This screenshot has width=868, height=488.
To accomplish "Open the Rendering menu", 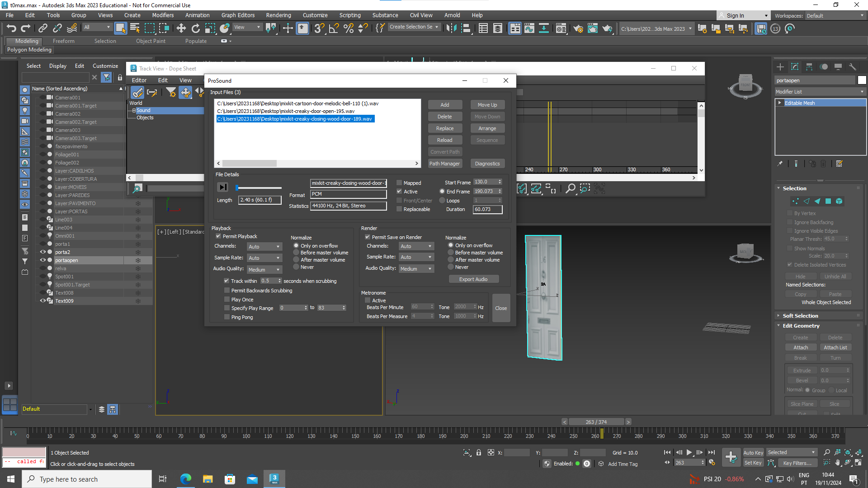I will coord(278,15).
